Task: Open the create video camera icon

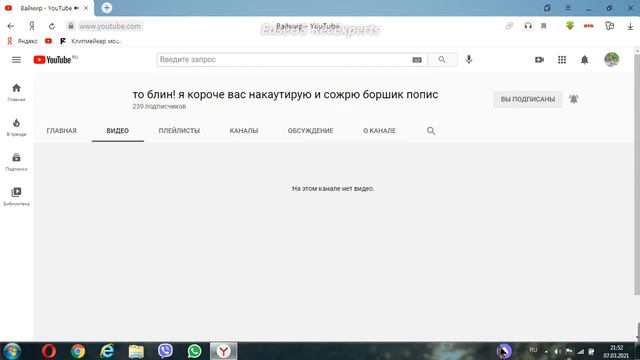Action: pyautogui.click(x=540, y=60)
